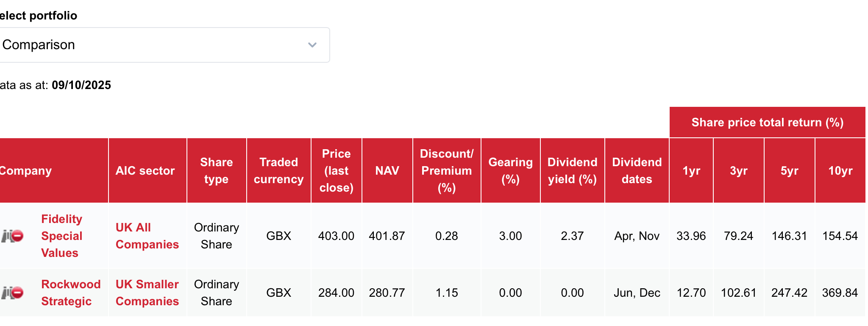Click the 3yr return column header
The width and height of the screenshot is (868, 326).
coord(739,170)
